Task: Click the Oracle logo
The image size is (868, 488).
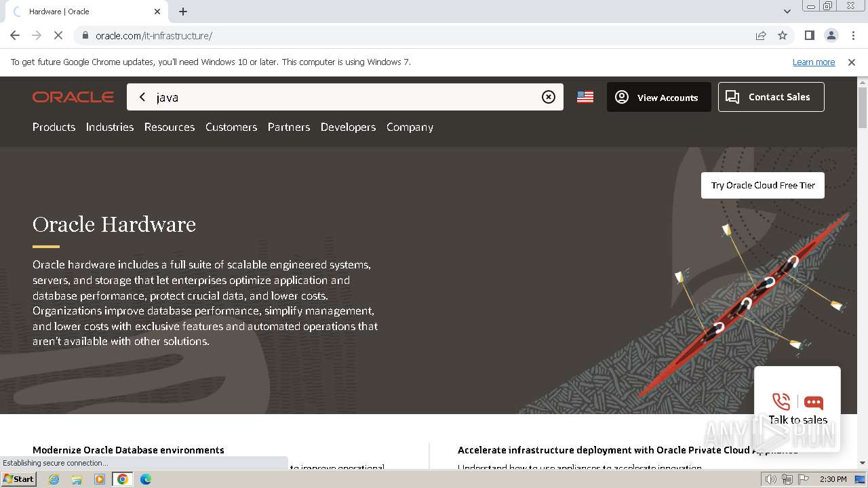Action: tap(73, 97)
